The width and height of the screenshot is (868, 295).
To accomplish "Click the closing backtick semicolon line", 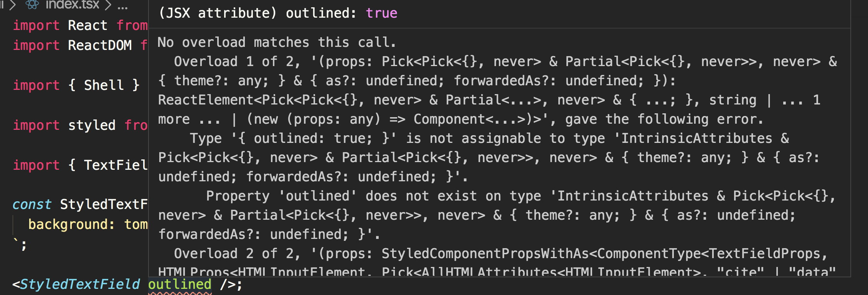I will [20, 244].
